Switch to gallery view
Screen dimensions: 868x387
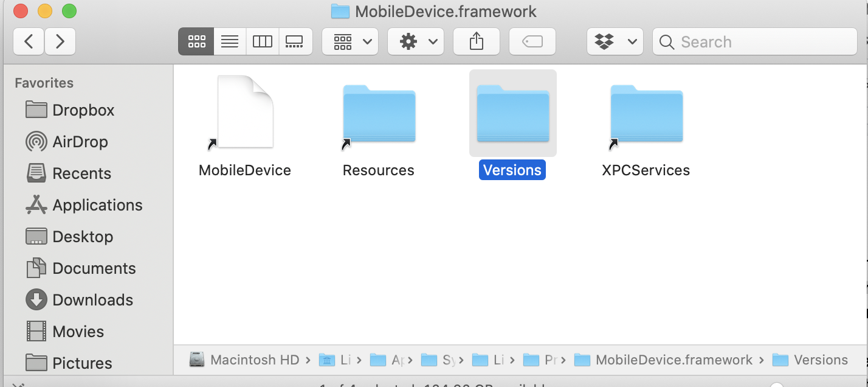click(295, 41)
